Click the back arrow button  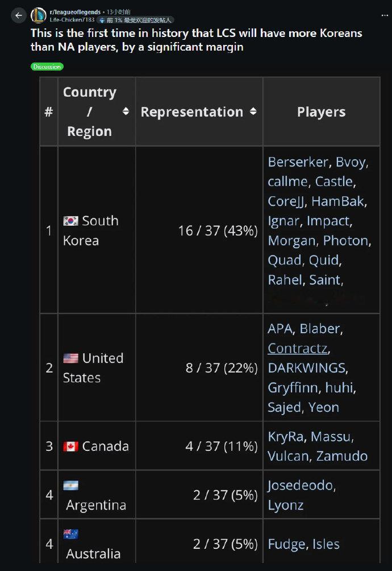click(19, 15)
